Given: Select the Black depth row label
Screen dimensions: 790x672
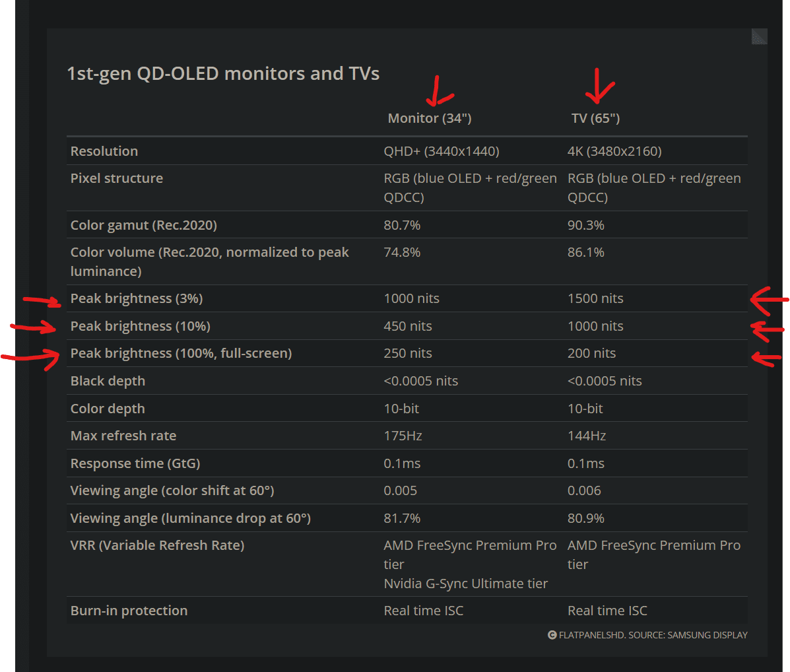Looking at the screenshot, I should tap(108, 381).
